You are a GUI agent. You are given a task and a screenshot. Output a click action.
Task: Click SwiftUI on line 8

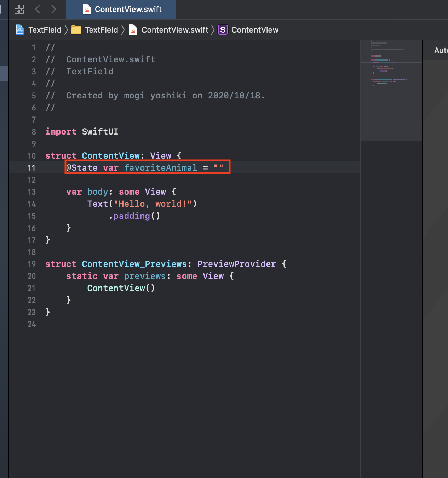(x=100, y=132)
